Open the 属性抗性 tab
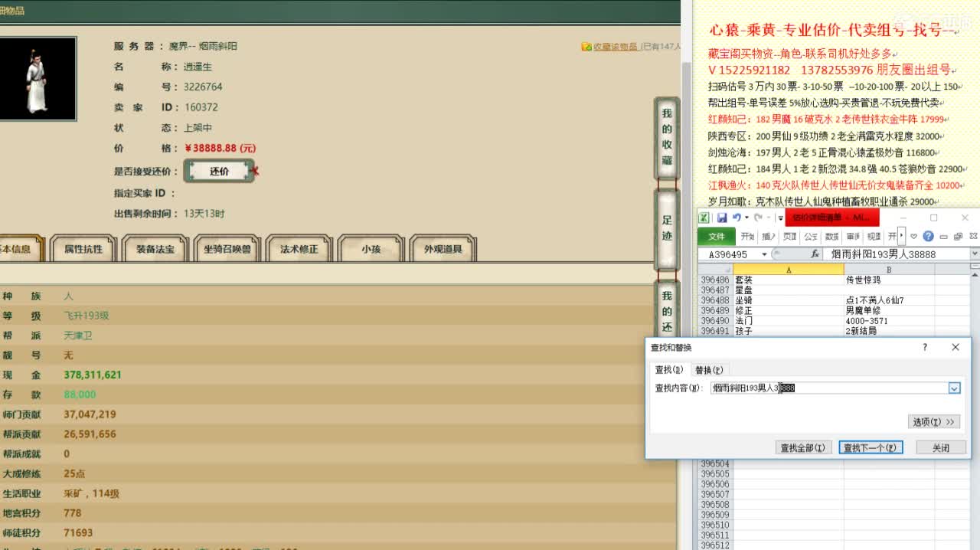Viewport: 980px width, 550px height. click(x=83, y=249)
